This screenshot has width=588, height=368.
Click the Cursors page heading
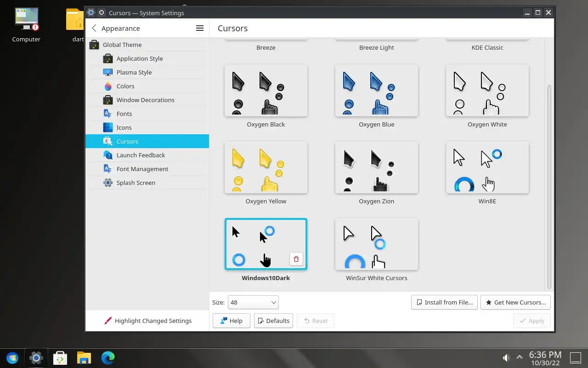tap(232, 28)
